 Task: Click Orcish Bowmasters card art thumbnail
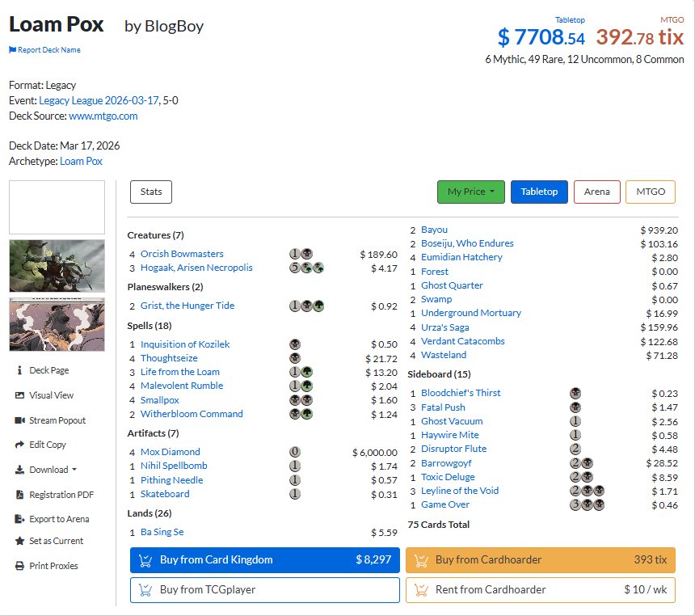pyautogui.click(x=57, y=266)
